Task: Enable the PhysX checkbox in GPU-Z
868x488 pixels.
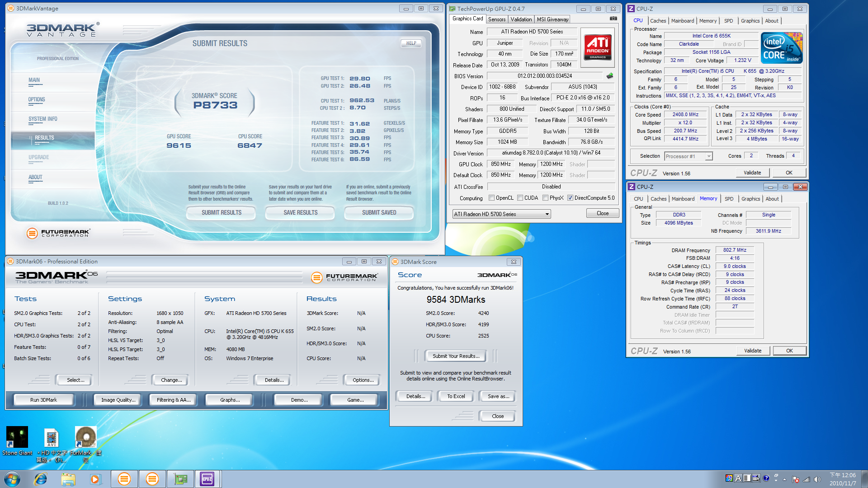Action: pos(545,198)
